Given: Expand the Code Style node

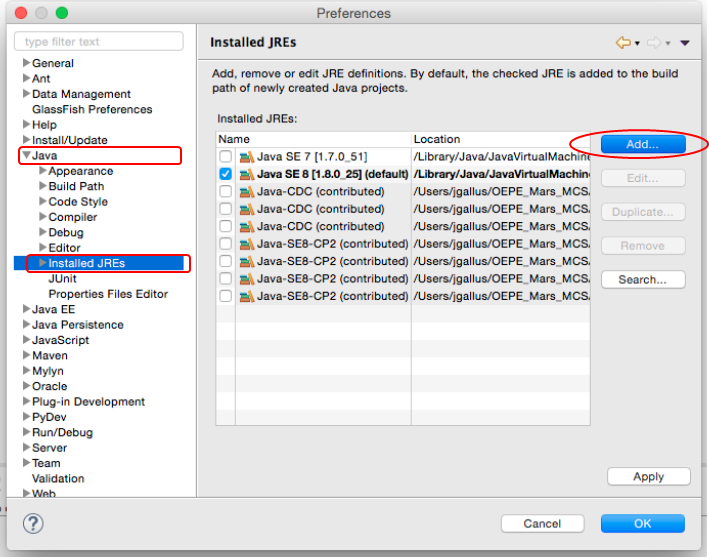Looking at the screenshot, I should (x=43, y=201).
